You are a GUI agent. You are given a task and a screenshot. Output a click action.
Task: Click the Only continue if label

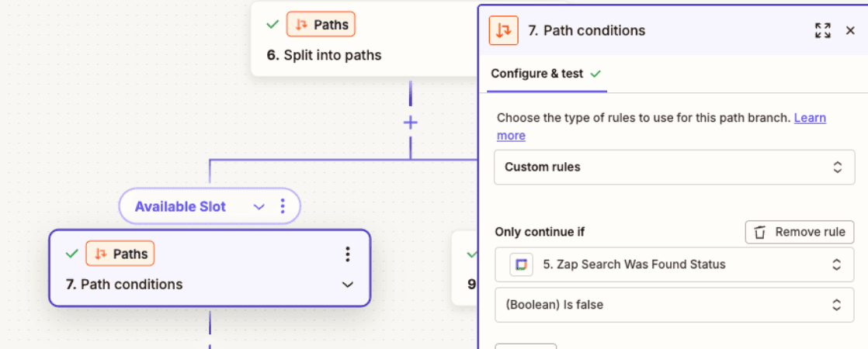tap(540, 233)
